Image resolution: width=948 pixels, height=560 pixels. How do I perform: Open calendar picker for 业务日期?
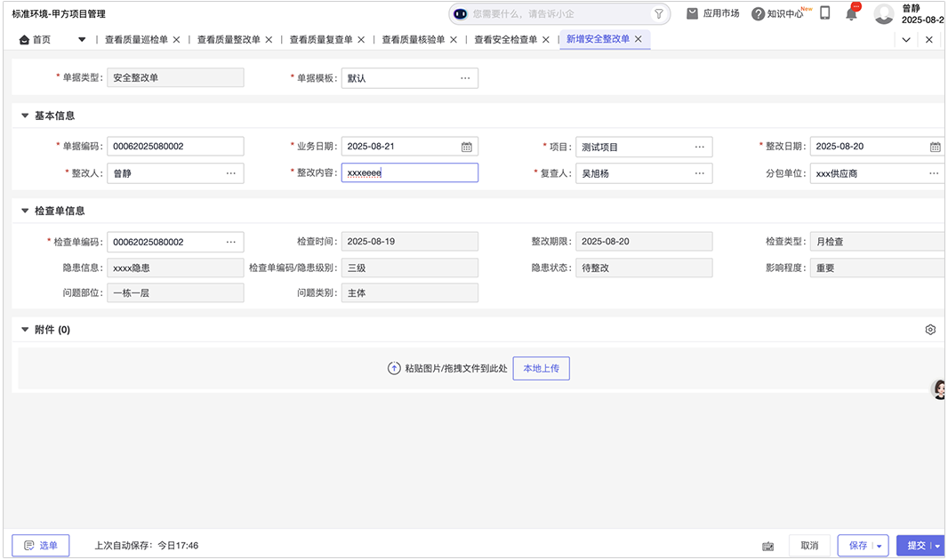467,147
